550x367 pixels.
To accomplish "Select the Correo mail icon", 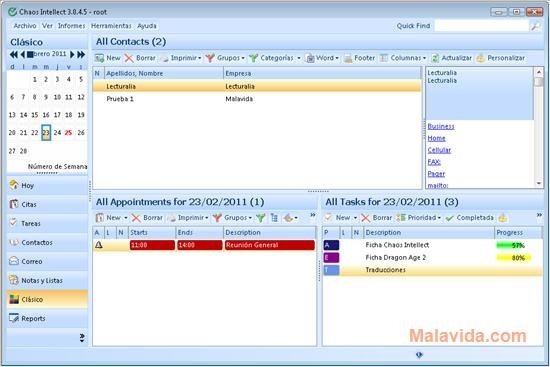I will [14, 261].
